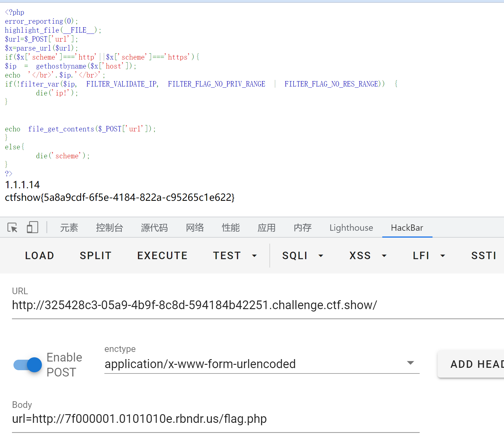The width and height of the screenshot is (504, 442).
Task: Expand the LFI dropdown menu
Action: [429, 256]
